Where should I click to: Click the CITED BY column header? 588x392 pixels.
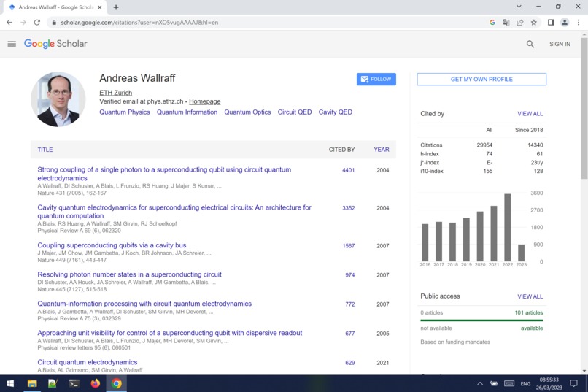click(x=341, y=150)
